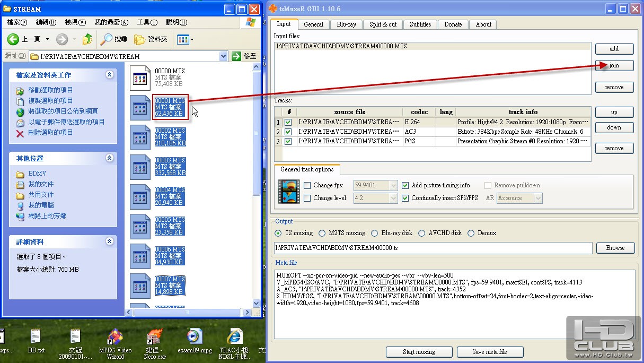Select the Blu-ray disk output option
The width and height of the screenshot is (644, 363).
[x=375, y=233]
